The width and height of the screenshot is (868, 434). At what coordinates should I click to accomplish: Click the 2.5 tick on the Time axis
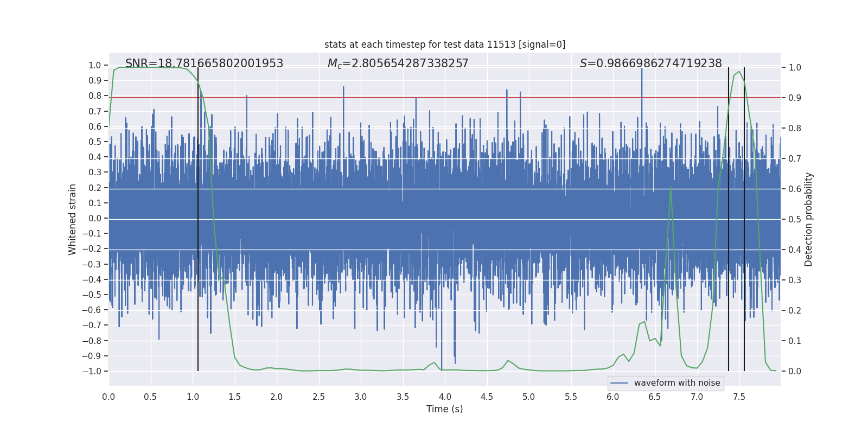click(318, 397)
